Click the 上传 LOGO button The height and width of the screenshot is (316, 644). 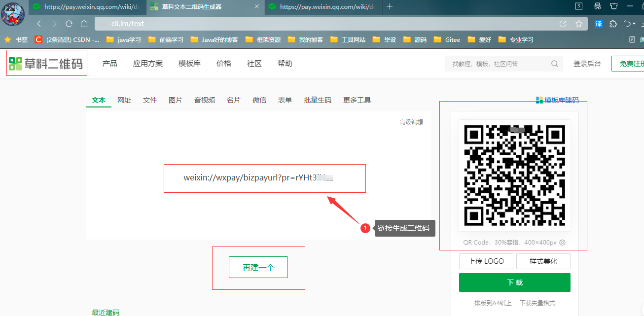click(486, 261)
